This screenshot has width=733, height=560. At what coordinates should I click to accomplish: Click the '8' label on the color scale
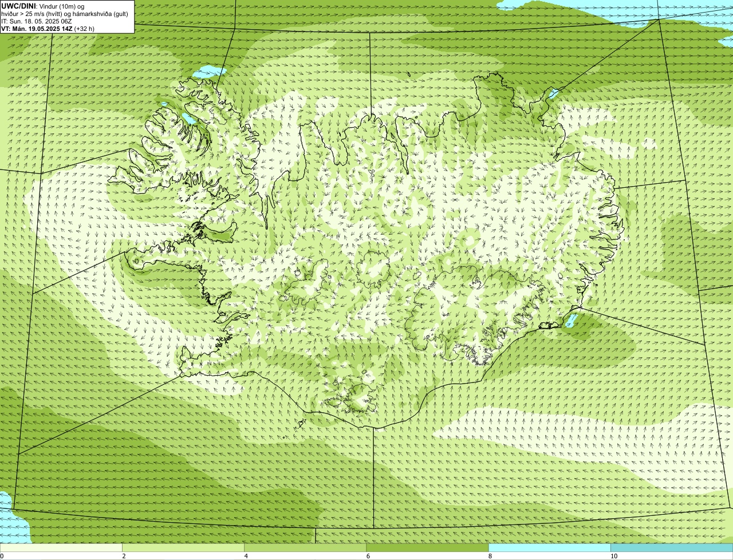point(490,556)
